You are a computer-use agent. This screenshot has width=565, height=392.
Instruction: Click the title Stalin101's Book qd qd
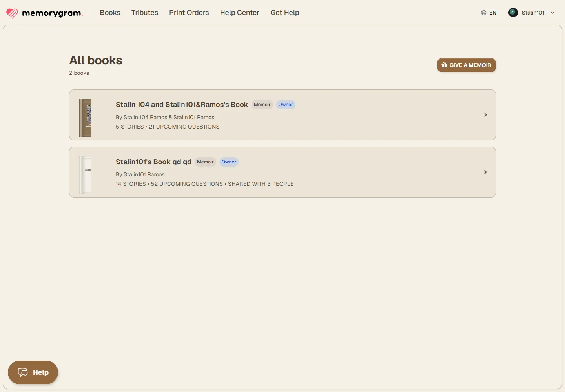point(153,162)
